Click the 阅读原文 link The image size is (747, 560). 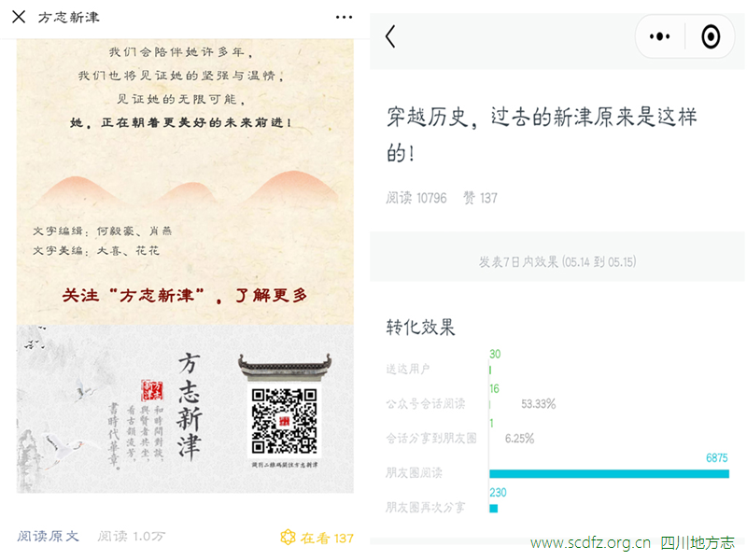tap(49, 536)
